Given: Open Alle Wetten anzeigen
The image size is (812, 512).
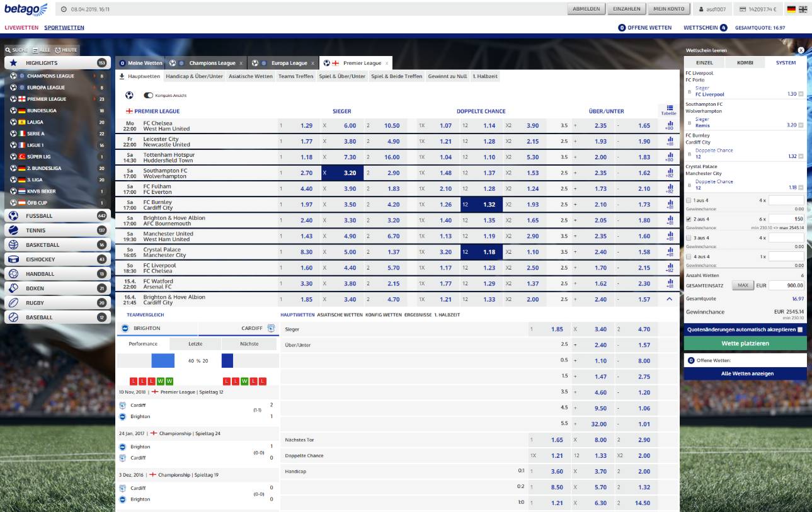Looking at the screenshot, I should coord(745,373).
